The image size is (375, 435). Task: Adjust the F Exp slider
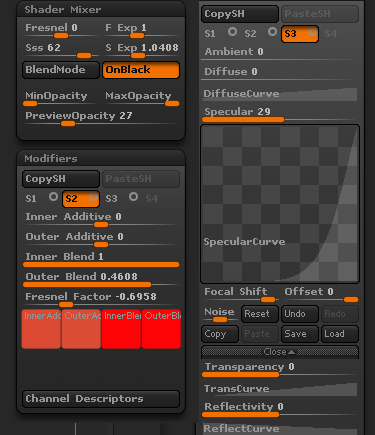point(141,31)
